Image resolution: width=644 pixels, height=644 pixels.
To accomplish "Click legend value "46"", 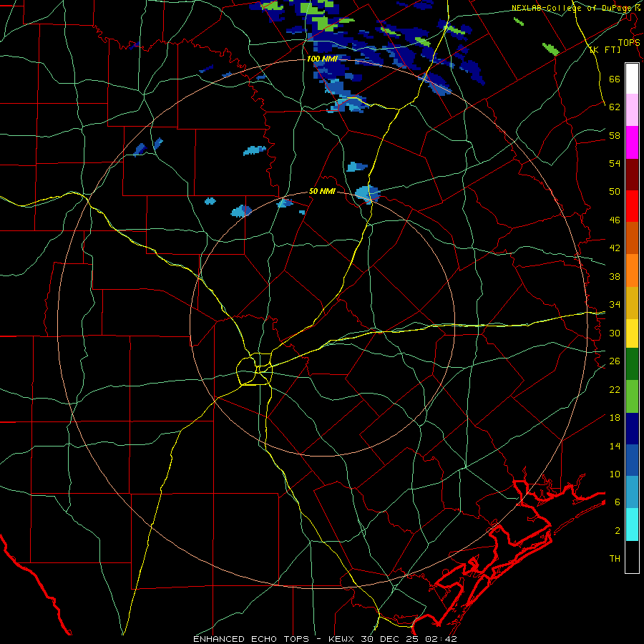I will click(615, 220).
